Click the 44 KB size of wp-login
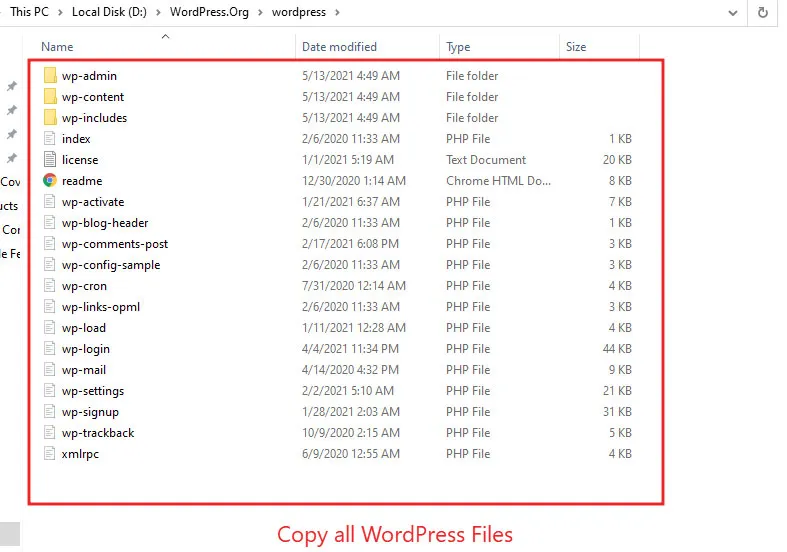 (617, 349)
